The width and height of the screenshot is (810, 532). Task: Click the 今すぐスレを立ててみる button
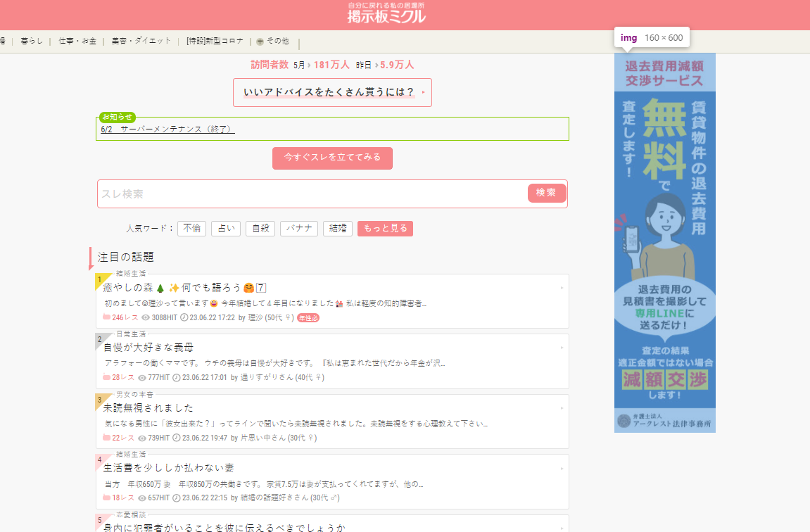point(331,158)
